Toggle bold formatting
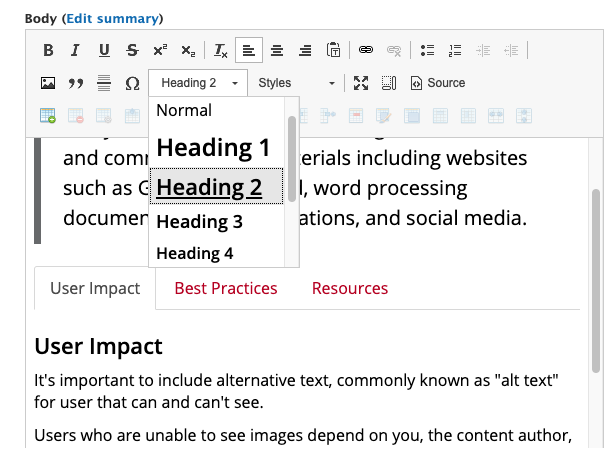 48,50
